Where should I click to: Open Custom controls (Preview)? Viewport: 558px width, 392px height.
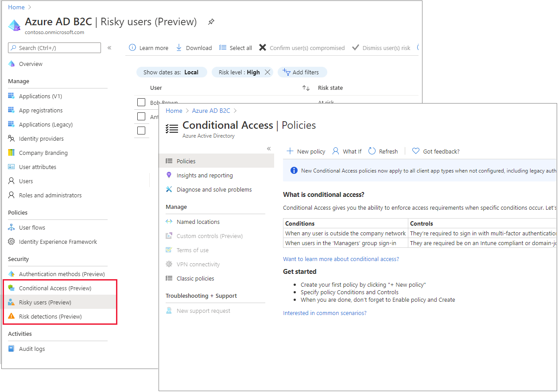(x=209, y=236)
